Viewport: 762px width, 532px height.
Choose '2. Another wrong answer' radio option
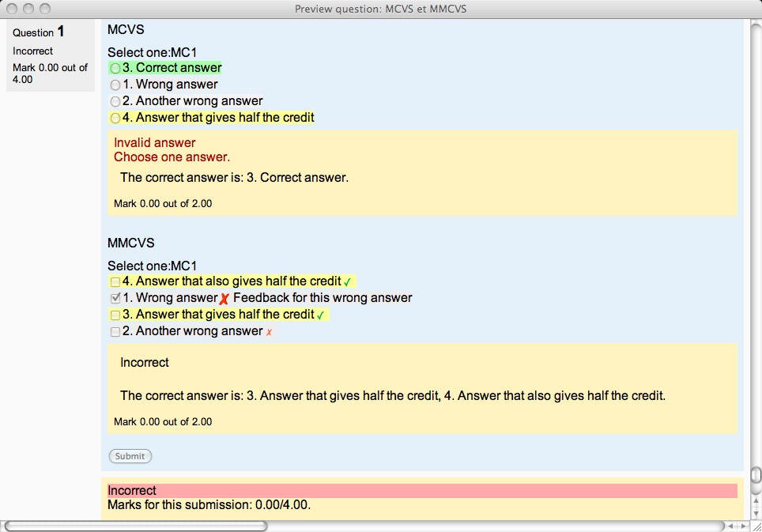click(115, 101)
